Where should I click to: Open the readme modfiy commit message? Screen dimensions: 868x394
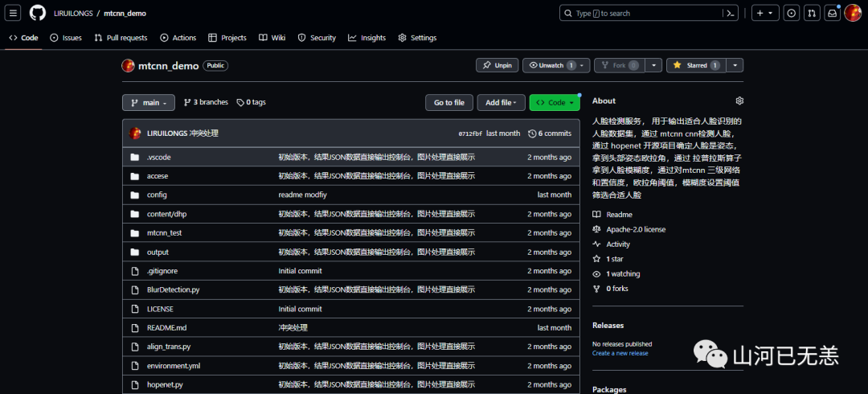(301, 195)
